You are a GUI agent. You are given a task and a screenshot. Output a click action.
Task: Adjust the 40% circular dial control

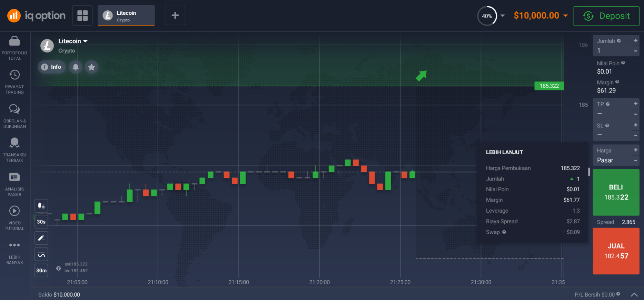point(487,16)
